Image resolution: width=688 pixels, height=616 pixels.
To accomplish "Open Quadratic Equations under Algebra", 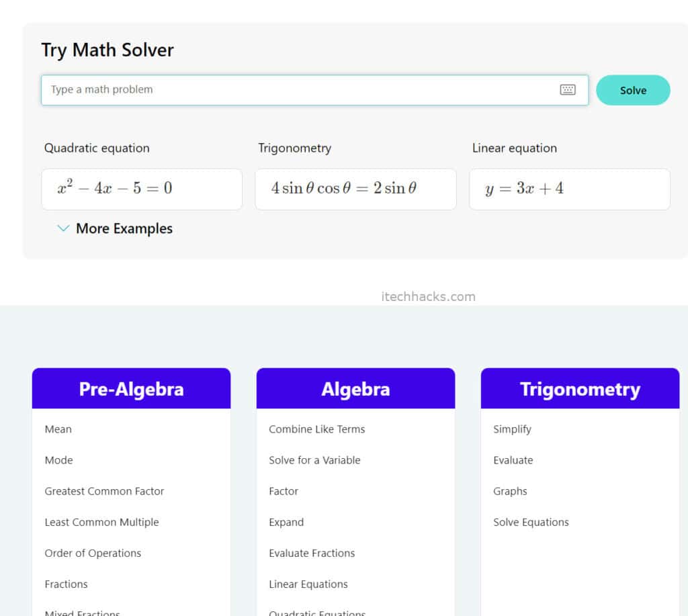I will pos(317,613).
